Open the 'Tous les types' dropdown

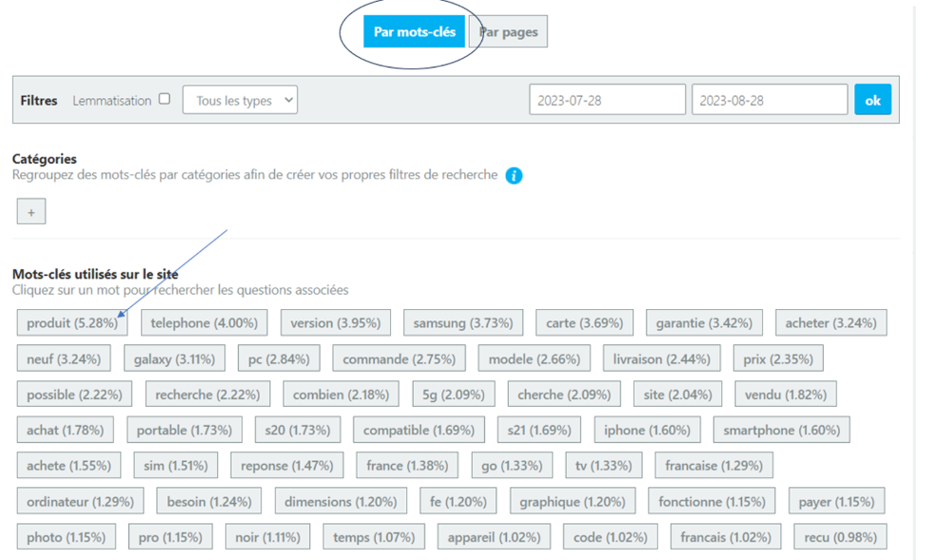pos(240,101)
